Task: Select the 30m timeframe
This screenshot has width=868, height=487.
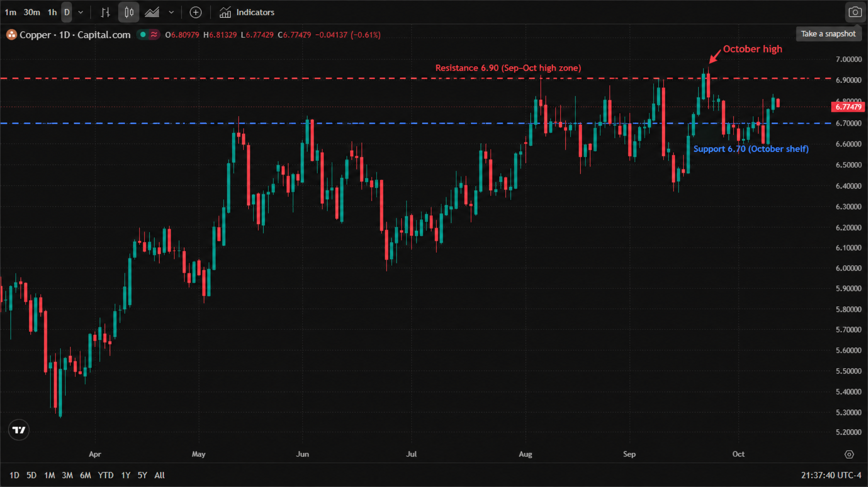Action: (32, 12)
